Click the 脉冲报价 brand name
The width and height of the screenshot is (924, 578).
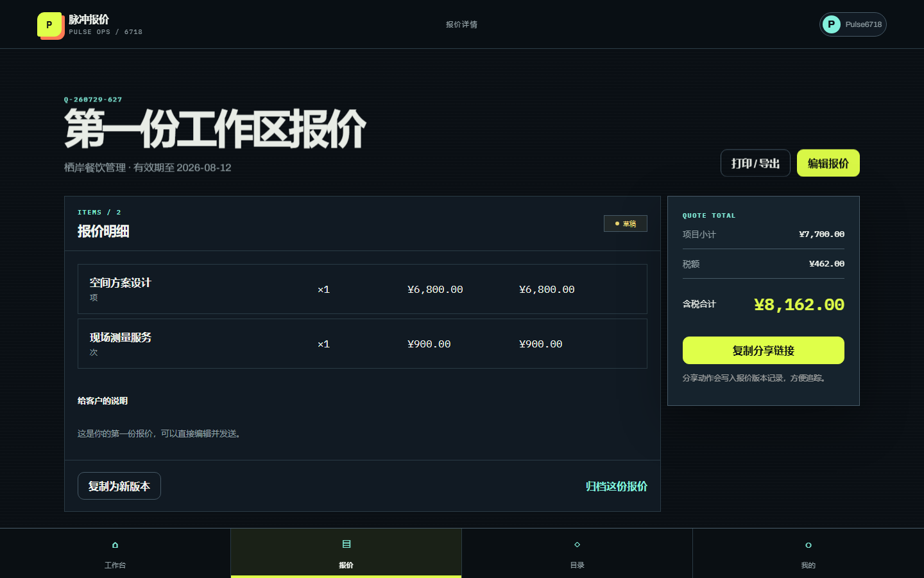click(89, 19)
